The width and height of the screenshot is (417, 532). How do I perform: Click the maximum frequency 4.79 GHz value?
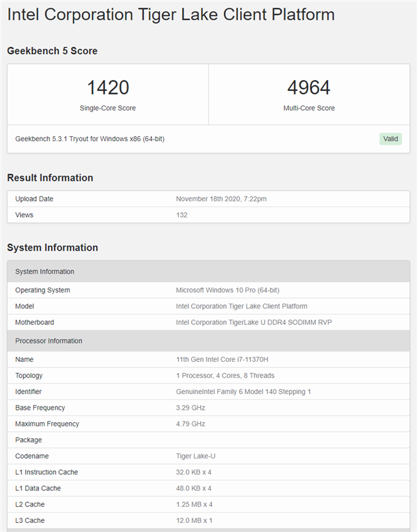pyautogui.click(x=191, y=424)
